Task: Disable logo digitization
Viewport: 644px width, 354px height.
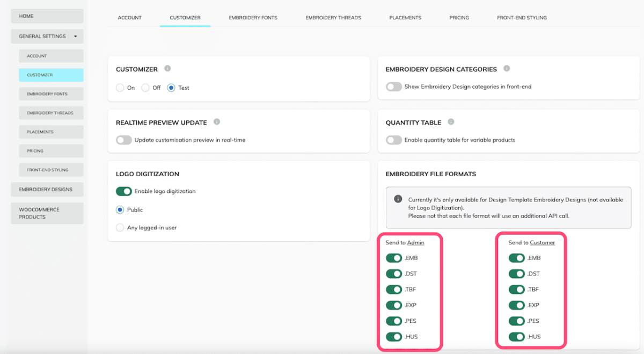Action: 123,191
